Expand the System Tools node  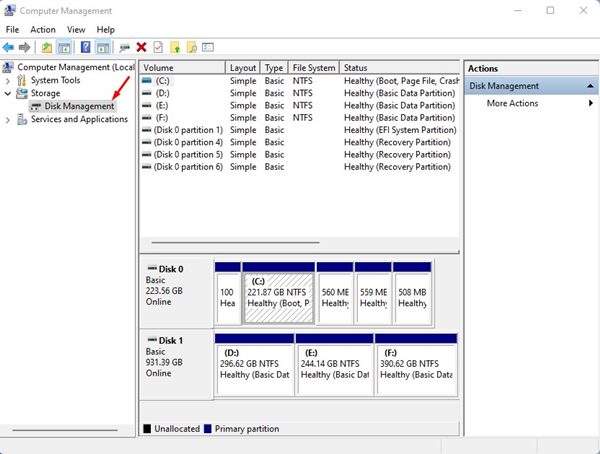click(x=7, y=81)
